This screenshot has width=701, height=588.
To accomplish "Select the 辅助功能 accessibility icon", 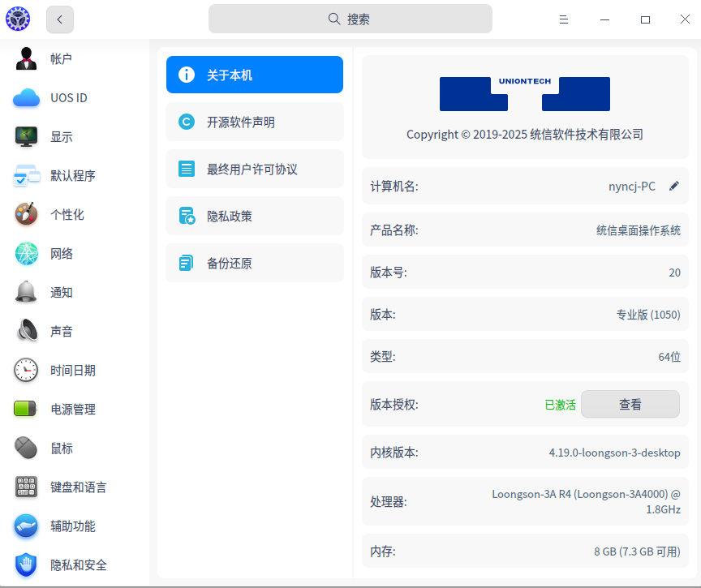I will pos(27,526).
